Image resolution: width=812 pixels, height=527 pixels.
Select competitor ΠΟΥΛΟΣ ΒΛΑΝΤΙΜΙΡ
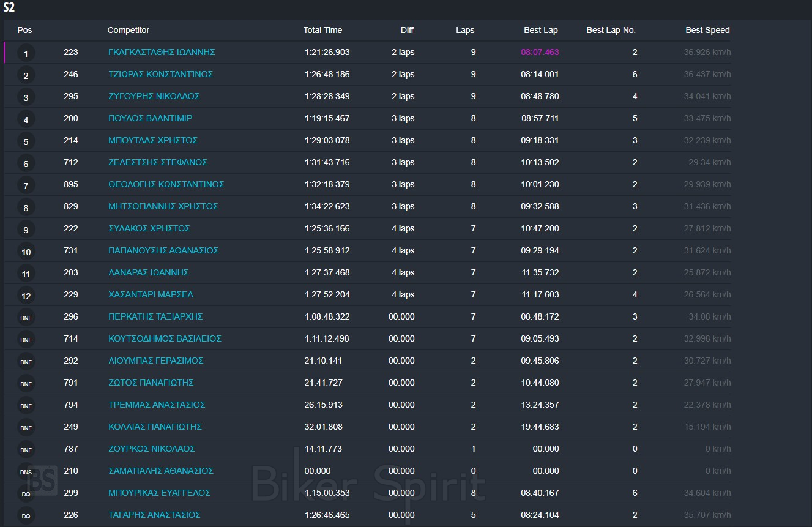point(150,118)
